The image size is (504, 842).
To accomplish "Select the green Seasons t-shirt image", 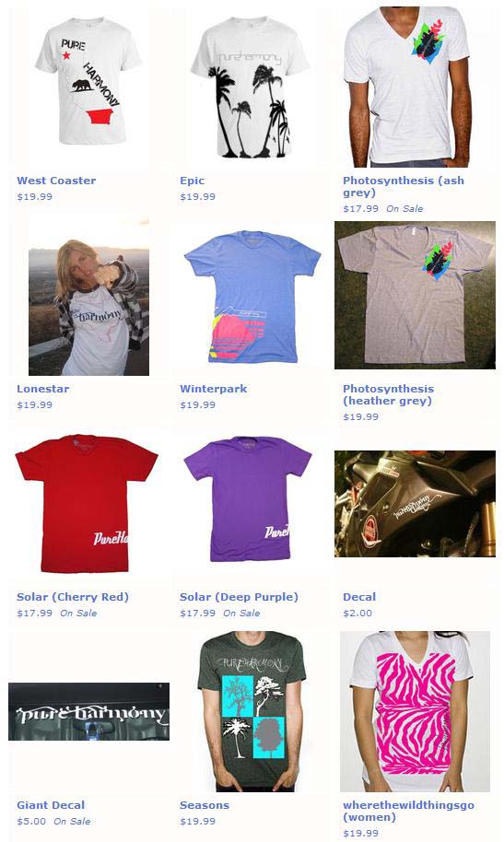I will [x=251, y=711].
